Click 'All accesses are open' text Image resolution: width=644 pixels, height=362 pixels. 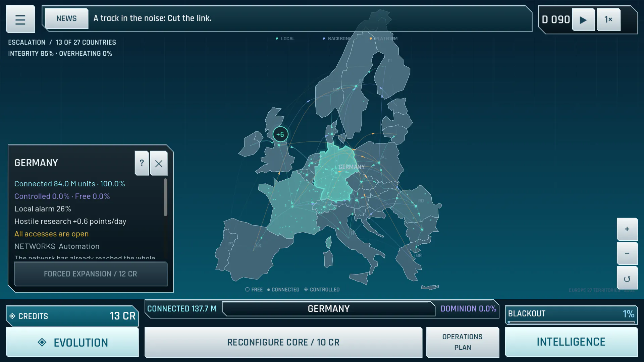point(52,234)
